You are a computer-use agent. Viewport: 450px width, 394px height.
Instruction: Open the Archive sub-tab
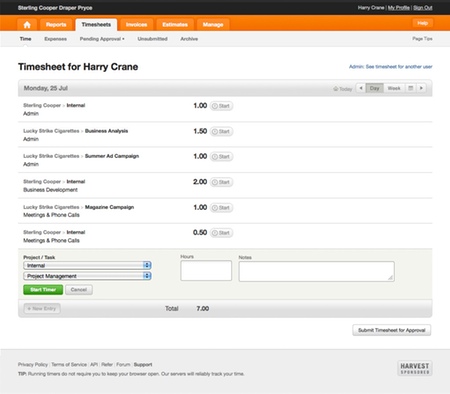(x=189, y=39)
